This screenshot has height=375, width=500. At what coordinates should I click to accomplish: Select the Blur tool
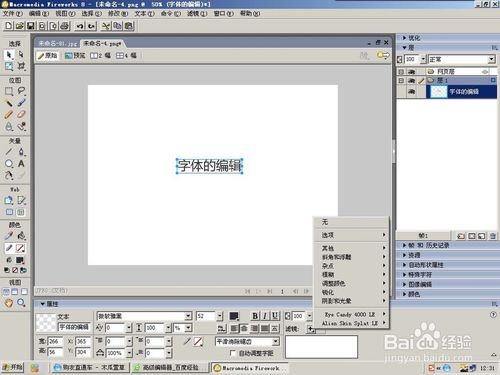pyautogui.click(x=9, y=127)
